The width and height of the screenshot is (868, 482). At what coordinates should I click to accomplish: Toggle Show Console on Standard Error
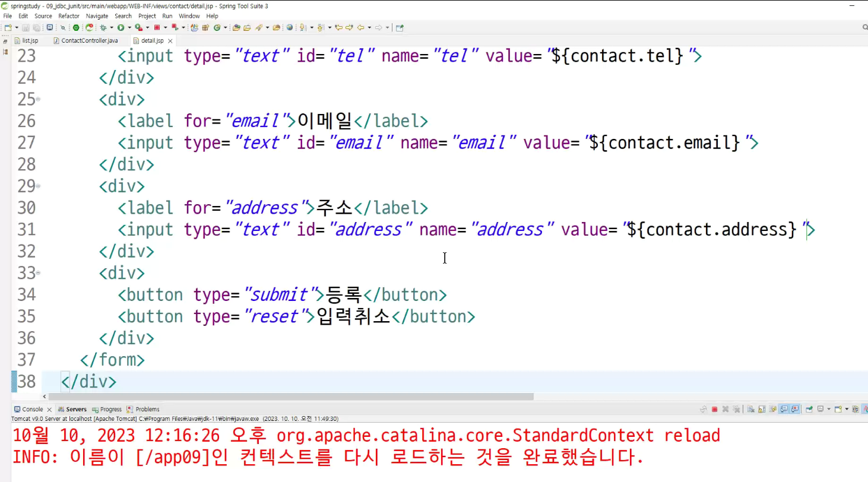pyautogui.click(x=794, y=409)
